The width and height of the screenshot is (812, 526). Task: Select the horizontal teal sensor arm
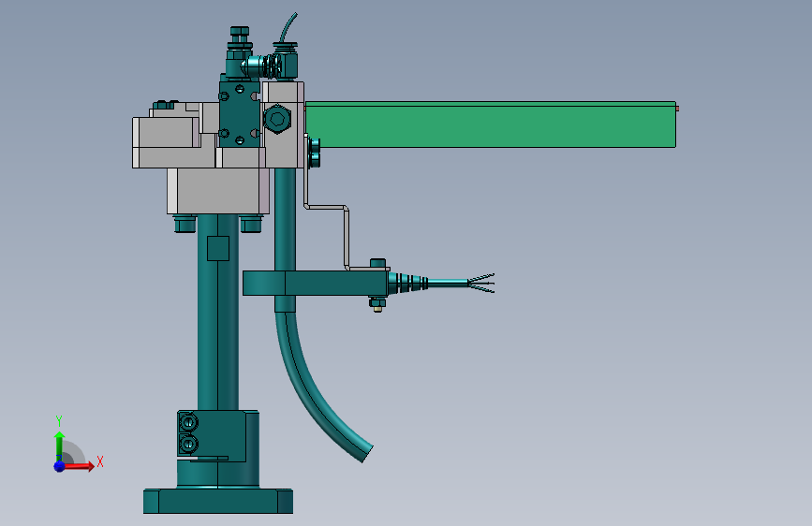pyautogui.click(x=316, y=284)
